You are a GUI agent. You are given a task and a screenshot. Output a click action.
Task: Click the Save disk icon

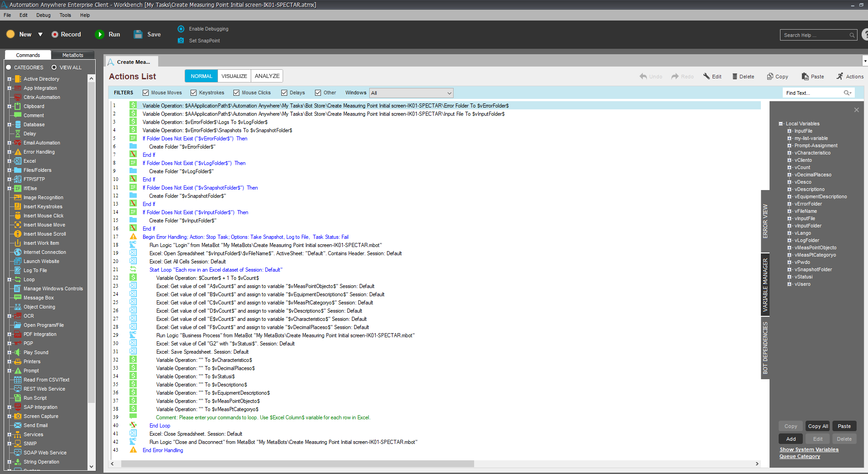pos(138,35)
